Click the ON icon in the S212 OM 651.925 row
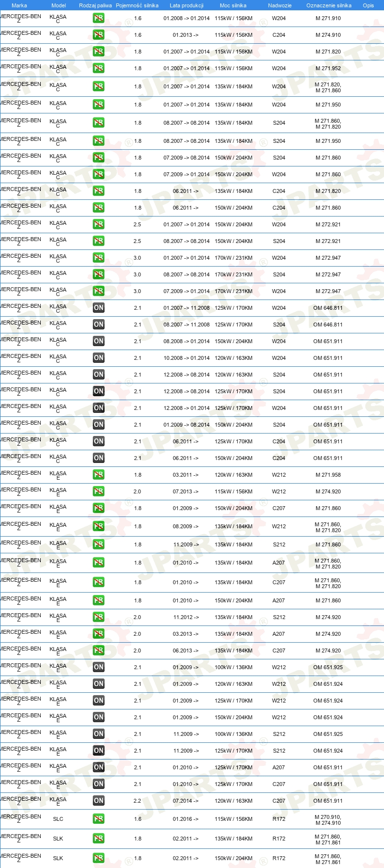The height and width of the screenshot is (868, 384). click(x=98, y=734)
